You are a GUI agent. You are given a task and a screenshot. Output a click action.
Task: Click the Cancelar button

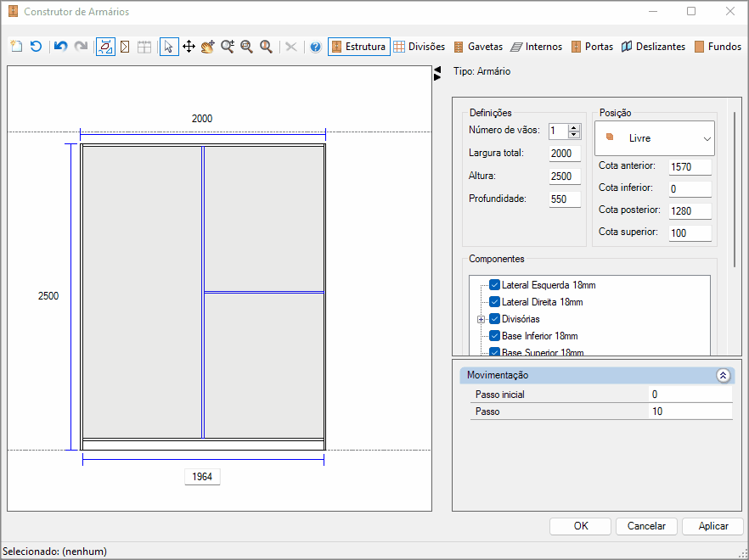(x=646, y=526)
